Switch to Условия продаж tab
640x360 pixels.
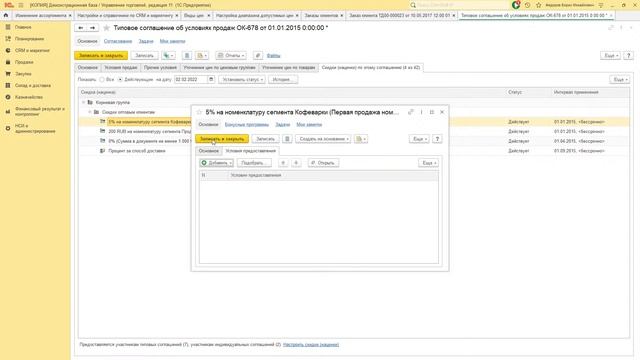121,67
